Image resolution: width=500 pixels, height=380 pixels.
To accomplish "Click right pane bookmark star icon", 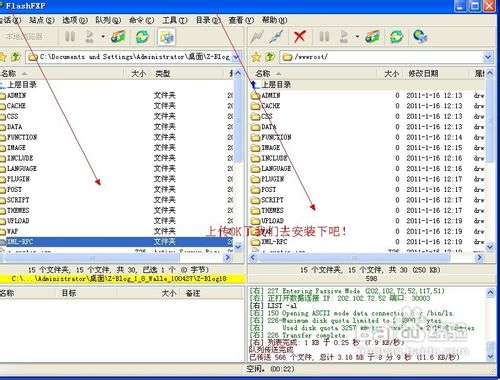I will click(x=256, y=57).
